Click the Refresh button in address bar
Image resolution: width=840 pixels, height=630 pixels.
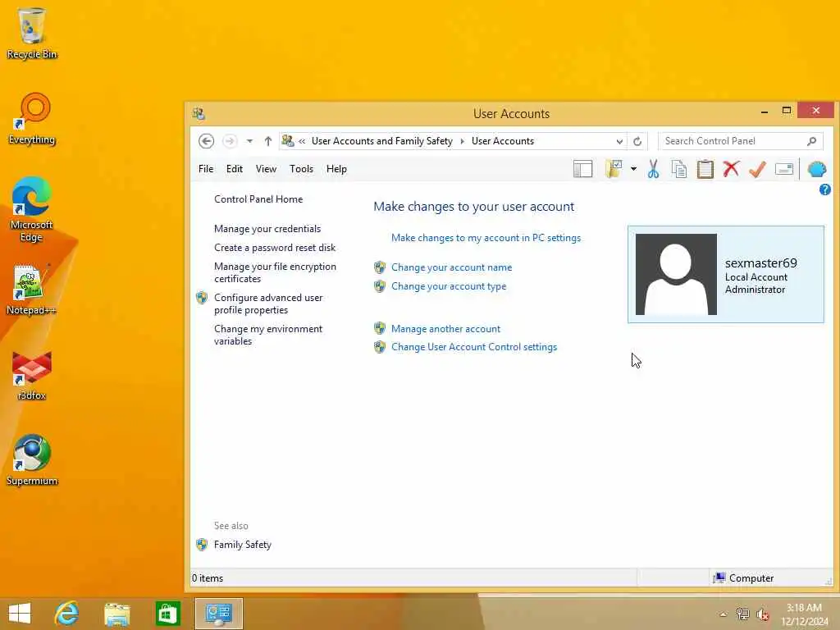coord(637,141)
